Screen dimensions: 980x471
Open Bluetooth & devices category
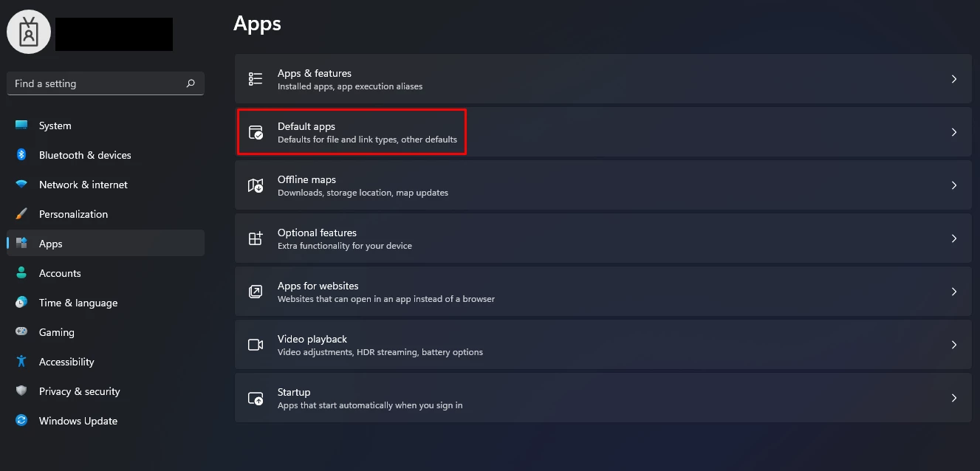click(106, 155)
